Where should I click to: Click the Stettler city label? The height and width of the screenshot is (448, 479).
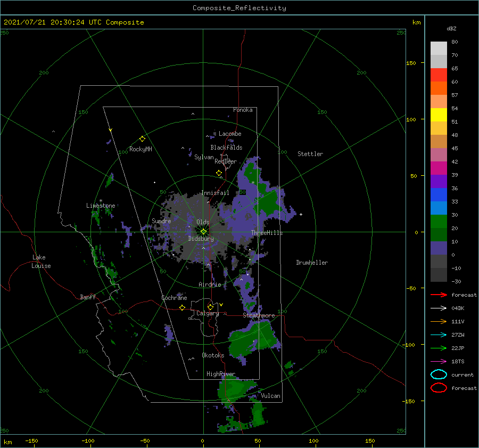click(x=310, y=154)
